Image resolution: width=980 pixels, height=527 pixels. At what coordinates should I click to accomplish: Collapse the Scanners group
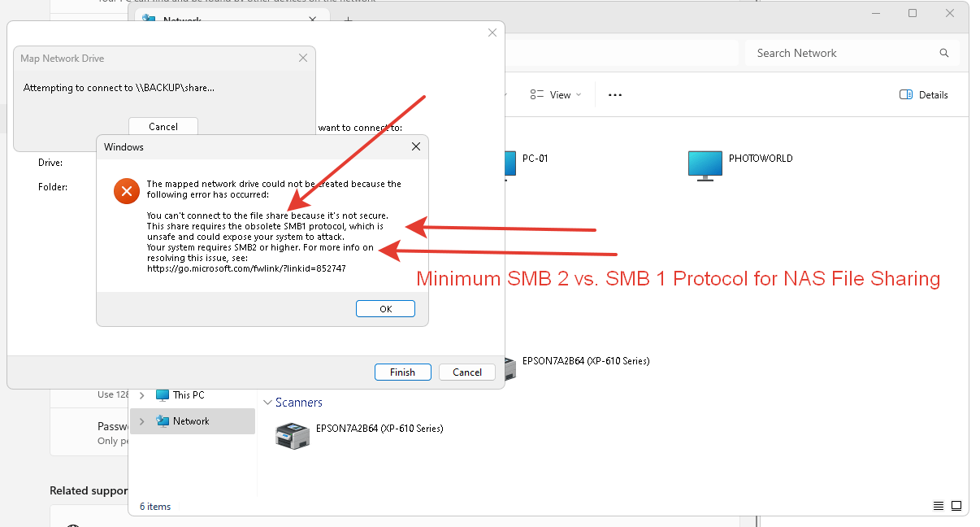click(267, 403)
